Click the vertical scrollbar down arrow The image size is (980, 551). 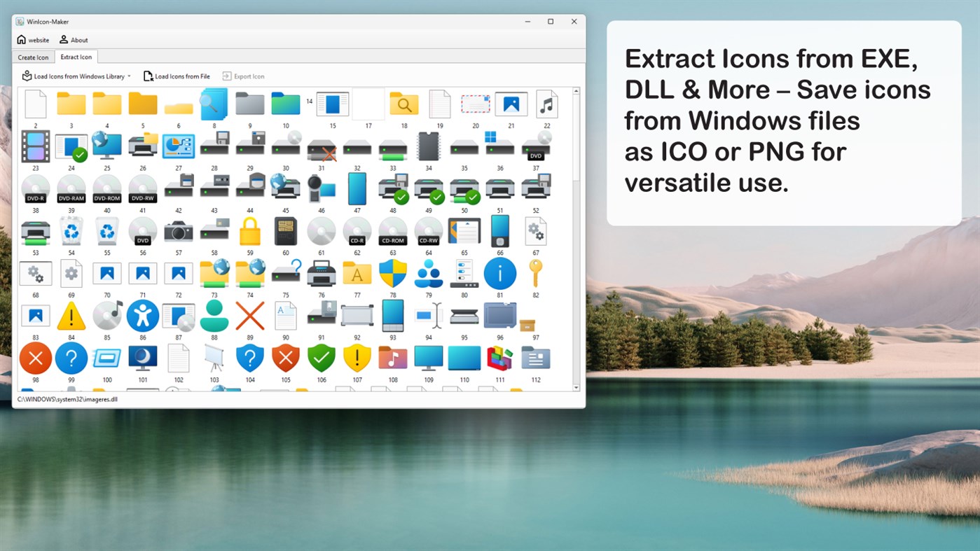click(577, 387)
